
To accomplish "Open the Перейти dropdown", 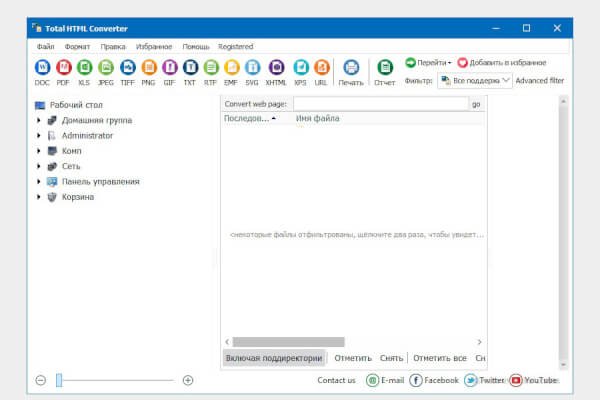I will [429, 62].
